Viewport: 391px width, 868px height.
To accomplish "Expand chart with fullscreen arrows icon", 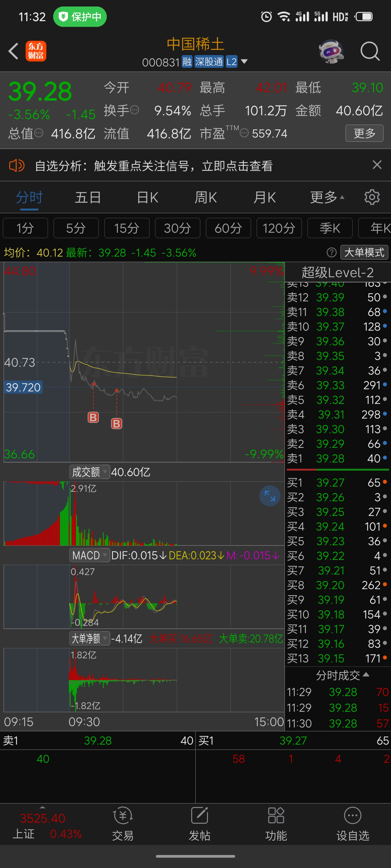I will [270, 496].
